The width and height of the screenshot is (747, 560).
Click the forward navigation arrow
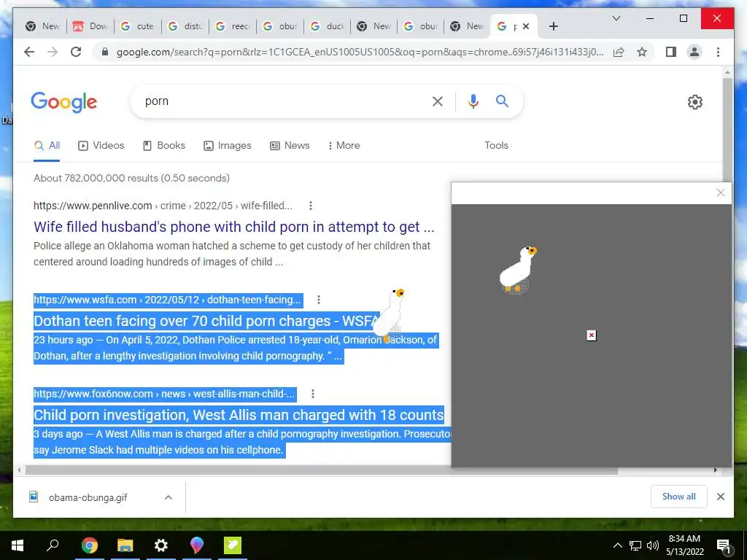[x=53, y=52]
